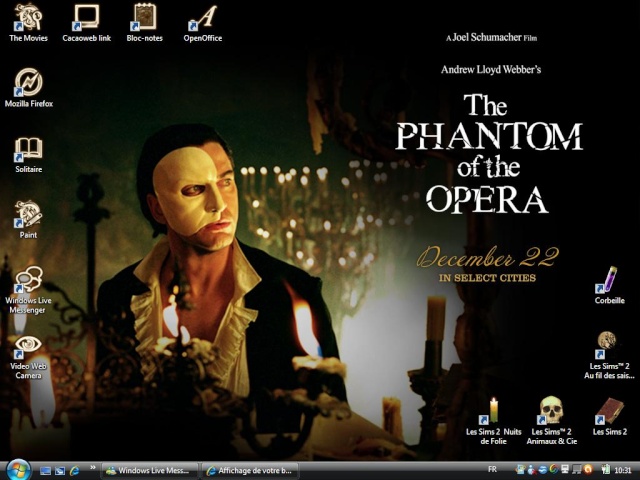Click the multicolored swirl tray icon

(554, 469)
